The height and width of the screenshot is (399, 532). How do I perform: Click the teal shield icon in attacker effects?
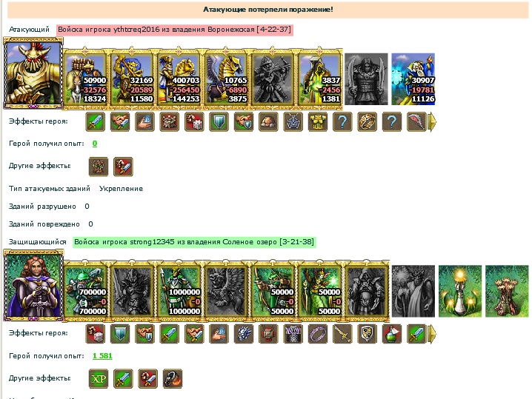coord(219,122)
